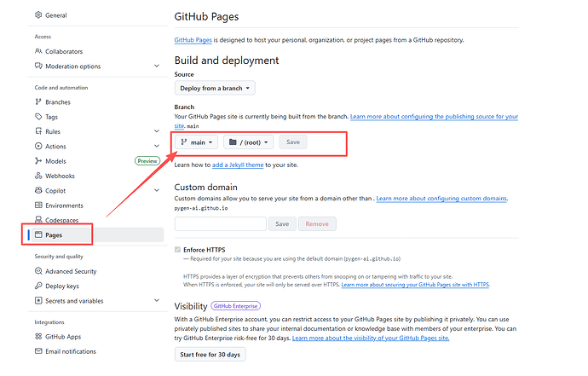Image resolution: width=588 pixels, height=376 pixels.
Task: Open configuring the publishing source link
Action: click(434, 116)
